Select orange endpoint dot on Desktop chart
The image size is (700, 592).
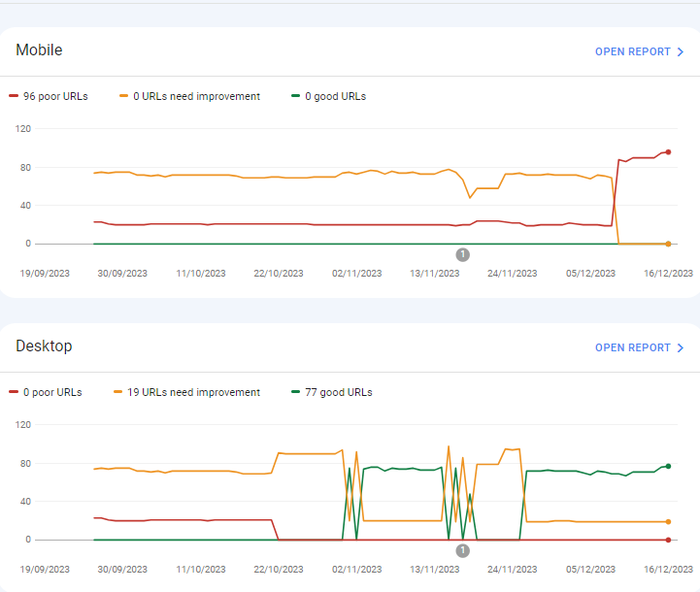(x=668, y=522)
